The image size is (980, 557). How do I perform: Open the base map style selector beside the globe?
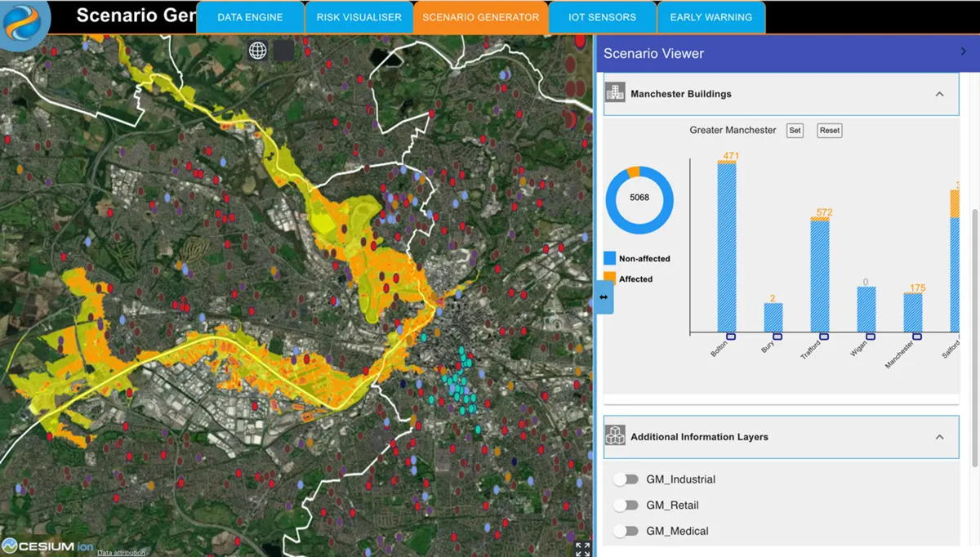(x=282, y=51)
